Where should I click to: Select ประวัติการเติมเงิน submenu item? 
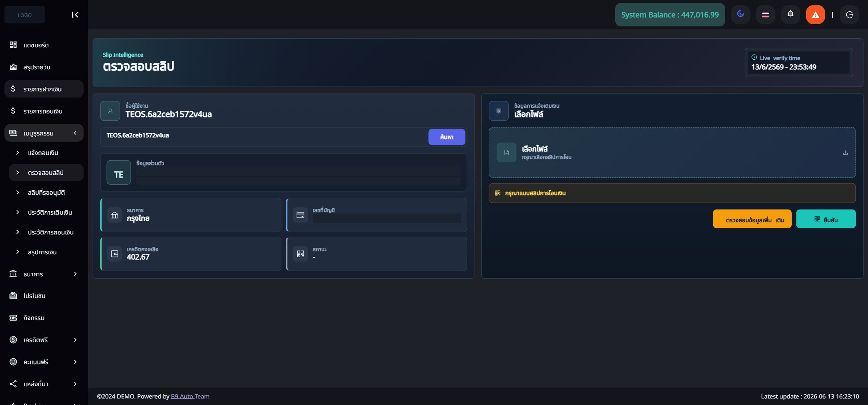[46, 212]
